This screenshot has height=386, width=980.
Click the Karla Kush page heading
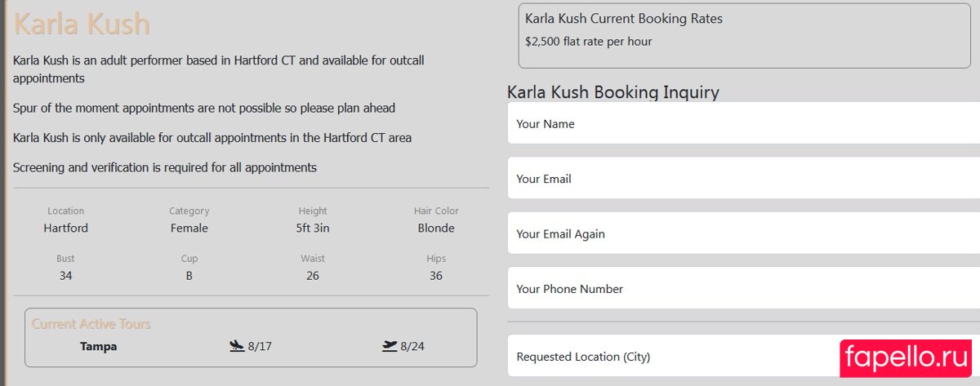(82, 24)
